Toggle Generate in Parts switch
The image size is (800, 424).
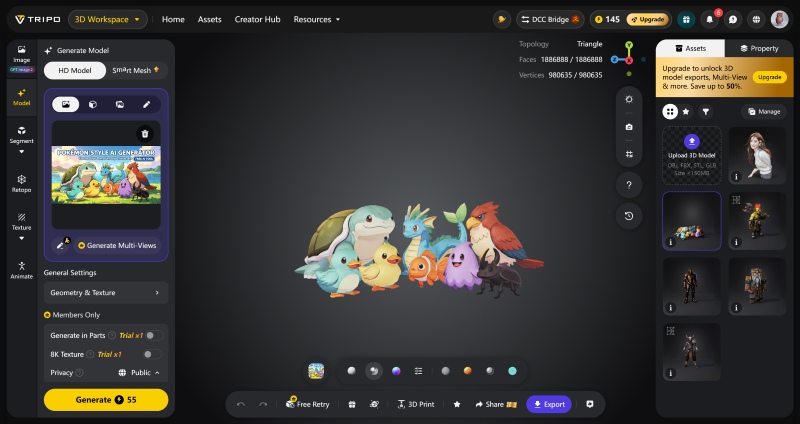point(154,335)
